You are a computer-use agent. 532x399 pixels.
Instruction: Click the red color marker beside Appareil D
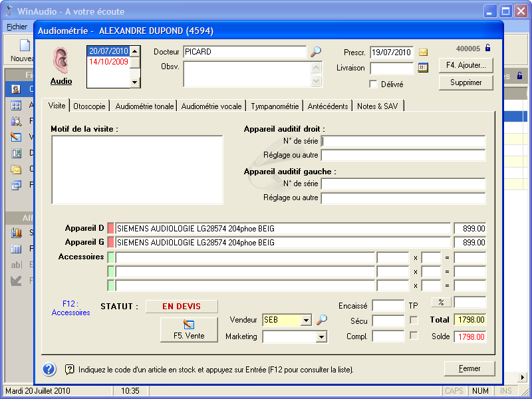[x=111, y=228]
